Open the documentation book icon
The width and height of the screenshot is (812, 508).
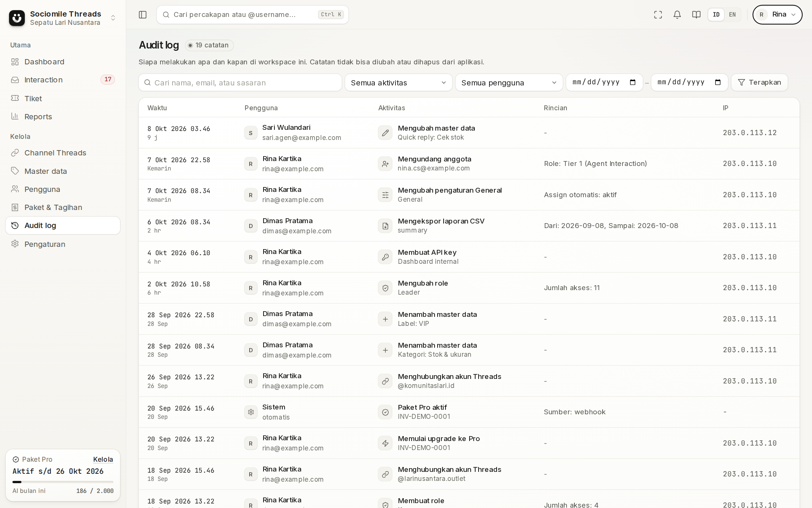coord(696,15)
